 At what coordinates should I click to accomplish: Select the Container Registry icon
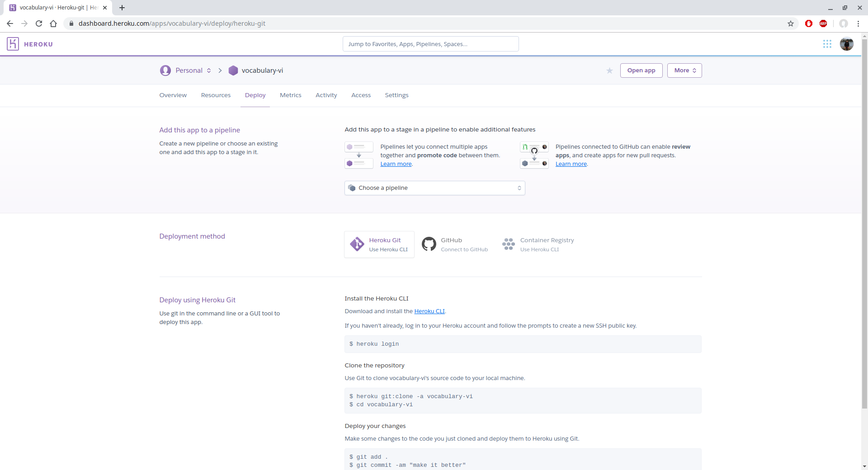click(x=509, y=244)
